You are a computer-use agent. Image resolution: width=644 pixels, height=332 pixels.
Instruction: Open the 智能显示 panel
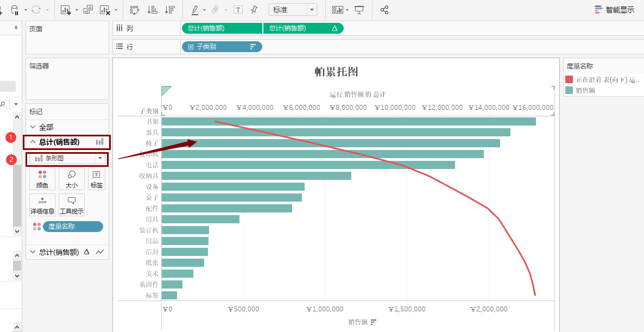pyautogui.click(x=615, y=10)
